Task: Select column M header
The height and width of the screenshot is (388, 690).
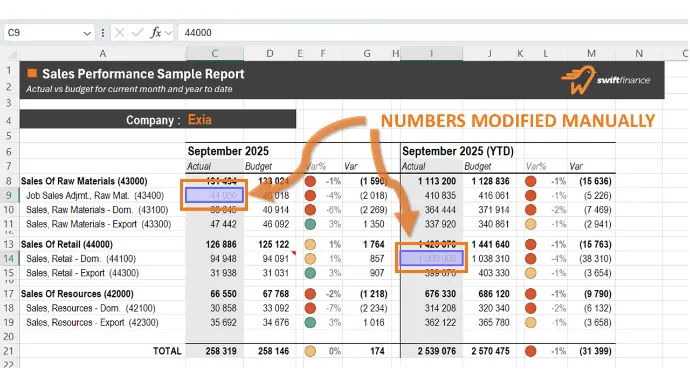Action: pyautogui.click(x=591, y=53)
